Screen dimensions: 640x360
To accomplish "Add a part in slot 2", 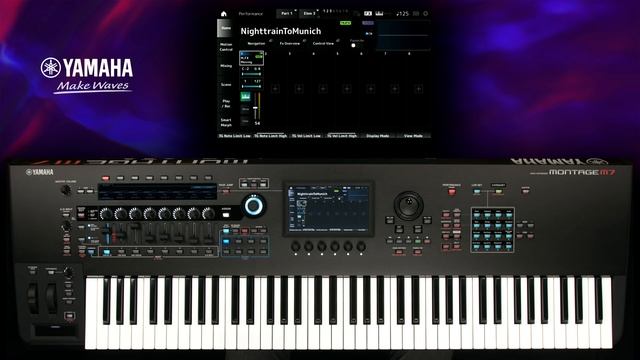I will coord(275,89).
